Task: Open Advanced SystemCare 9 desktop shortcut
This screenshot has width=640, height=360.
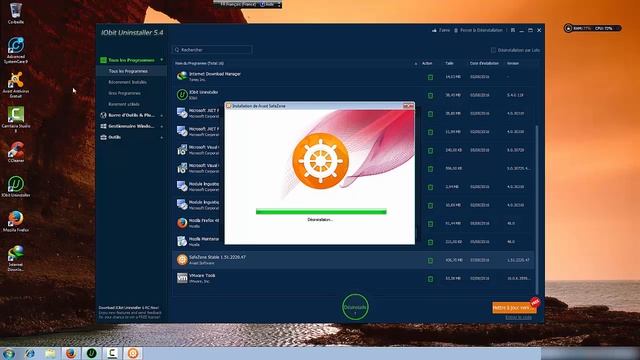Action: [x=16, y=50]
